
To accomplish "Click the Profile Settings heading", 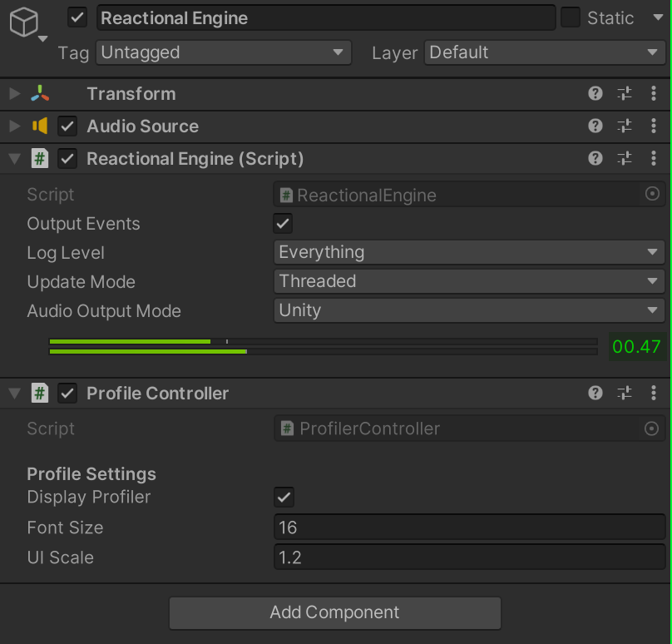I will click(x=91, y=473).
